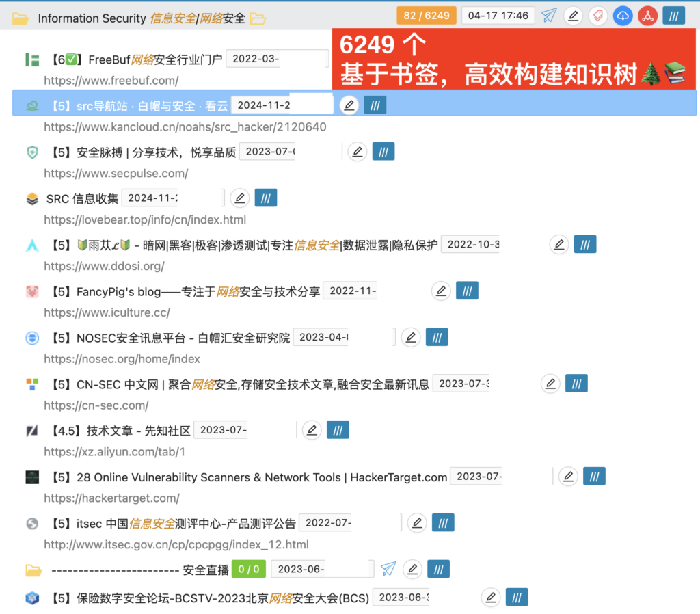Viewport: 700px width, 614px height.
Task: Open the https://www.ddosi.org/ link
Action: (104, 267)
